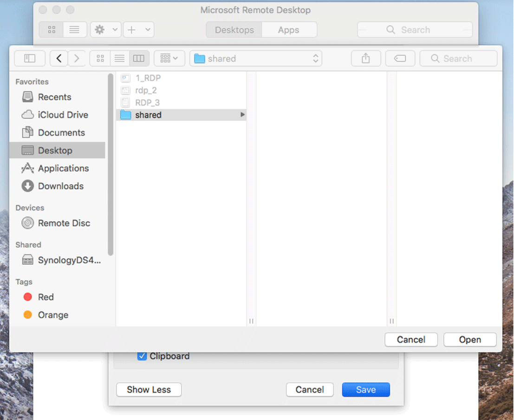Open the plus add menu

click(139, 30)
